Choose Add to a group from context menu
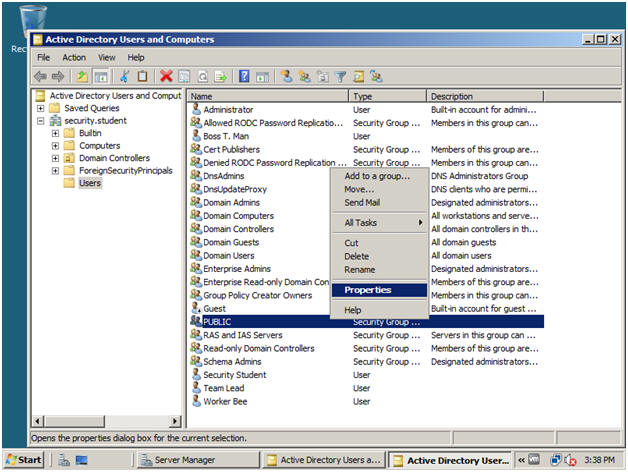This screenshot has height=472, width=628. click(x=379, y=175)
